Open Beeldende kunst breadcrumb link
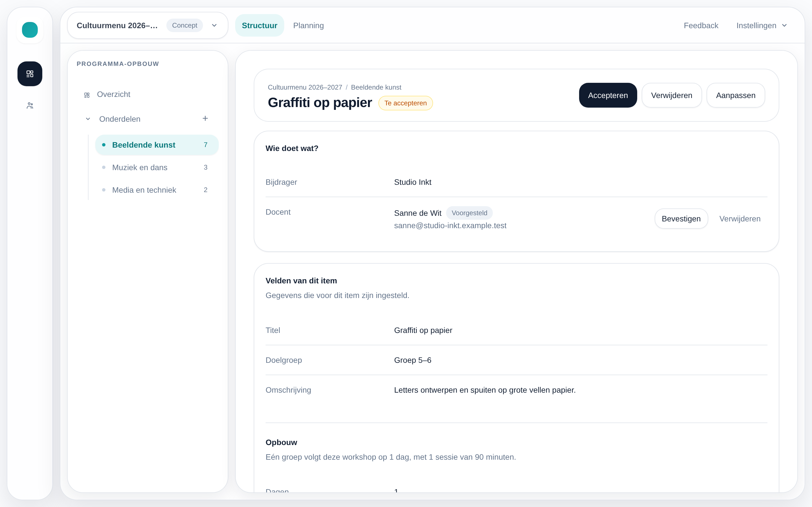This screenshot has width=812, height=507. pos(376,87)
